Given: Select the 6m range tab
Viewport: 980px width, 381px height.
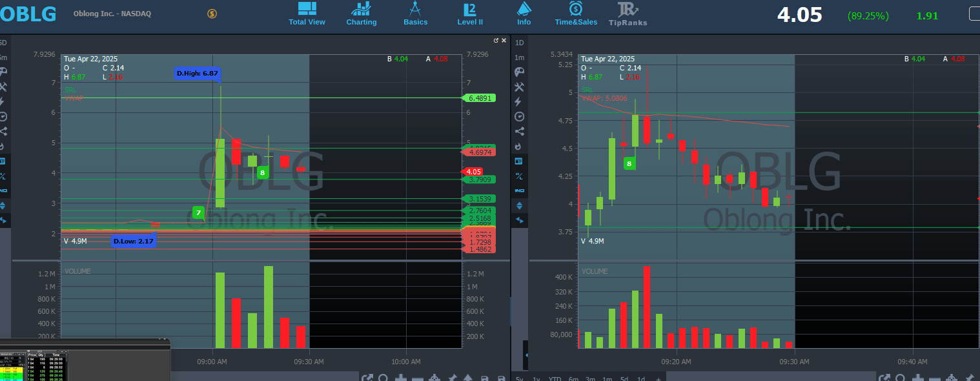Looking at the screenshot, I should pyautogui.click(x=573, y=378).
